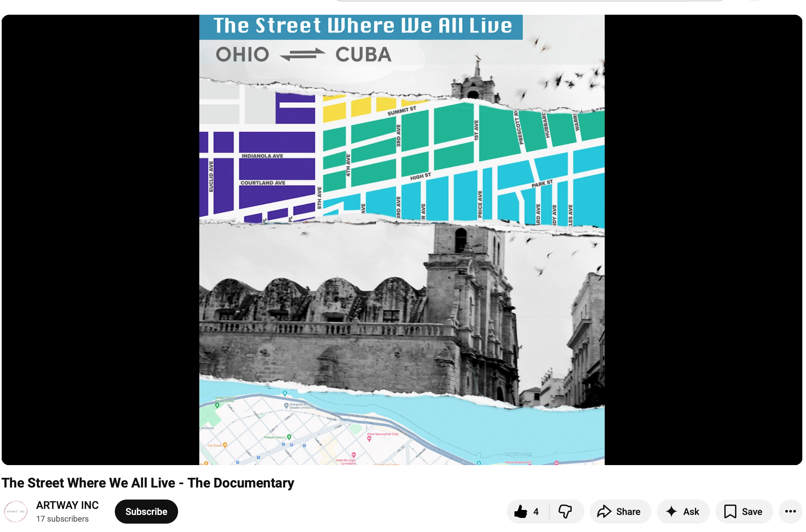Click the video title below the player
Viewport: 806px width, 532px height.
point(148,483)
